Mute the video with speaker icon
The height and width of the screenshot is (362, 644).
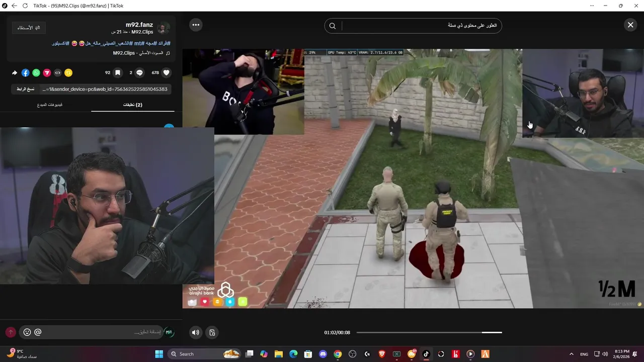point(196,332)
